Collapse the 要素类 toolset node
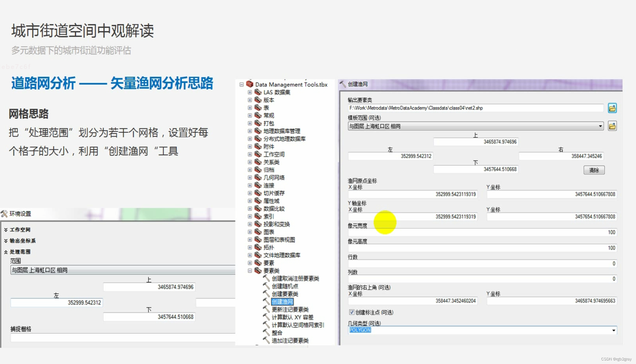The height and width of the screenshot is (364, 636). (250, 271)
